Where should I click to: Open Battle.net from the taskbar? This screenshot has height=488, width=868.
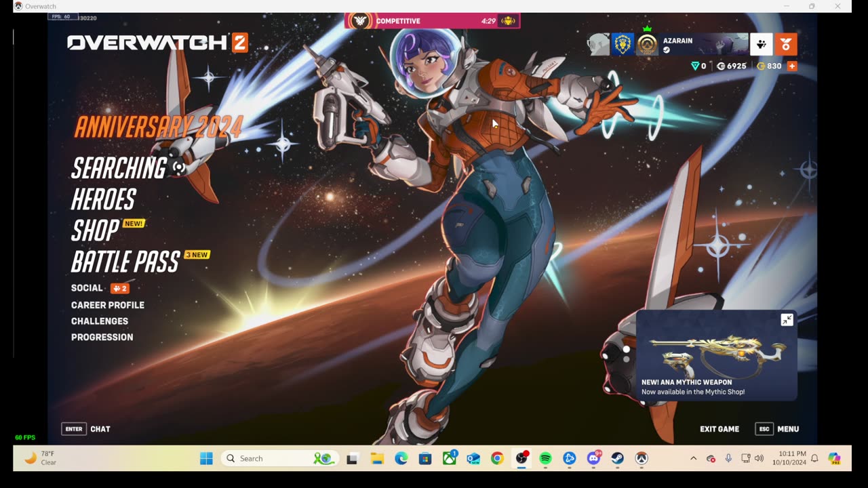(570, 459)
